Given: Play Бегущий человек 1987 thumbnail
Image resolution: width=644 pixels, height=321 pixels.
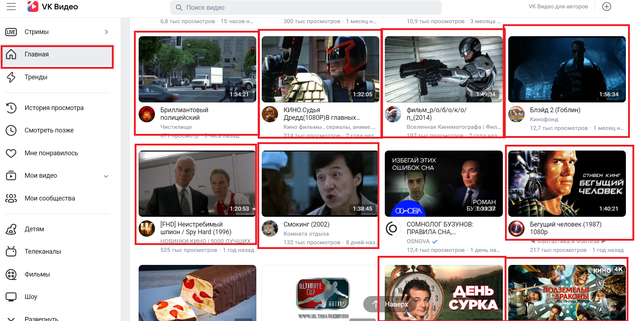Looking at the screenshot, I should [567, 183].
